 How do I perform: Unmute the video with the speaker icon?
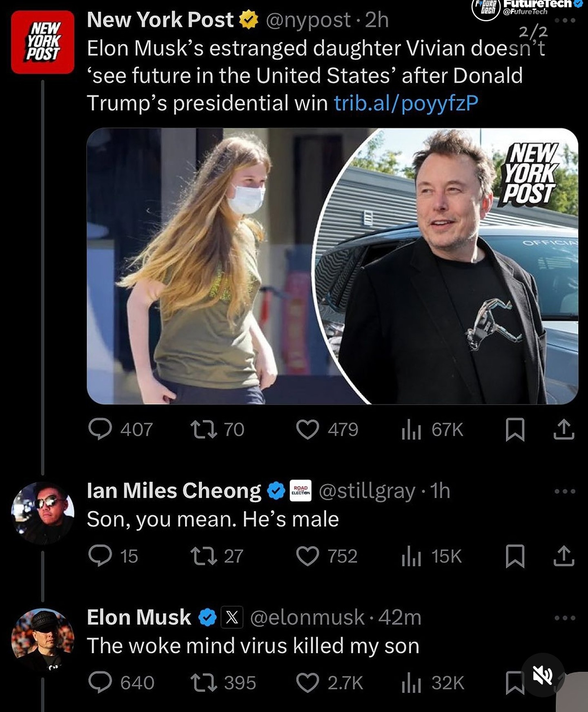click(x=543, y=675)
